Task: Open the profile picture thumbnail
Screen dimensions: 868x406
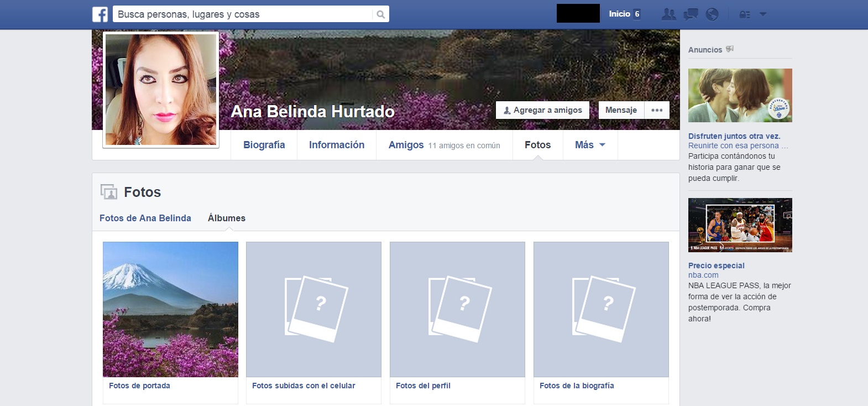Action: click(x=161, y=90)
